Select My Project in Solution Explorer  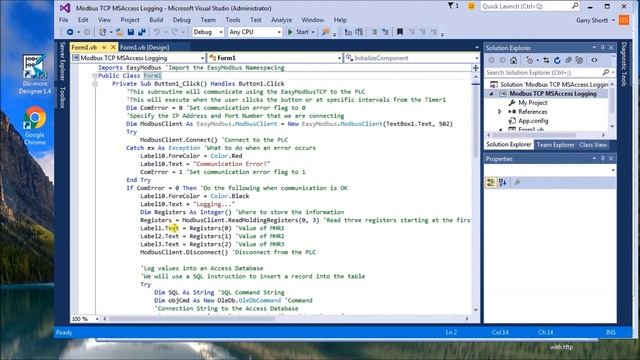point(533,103)
